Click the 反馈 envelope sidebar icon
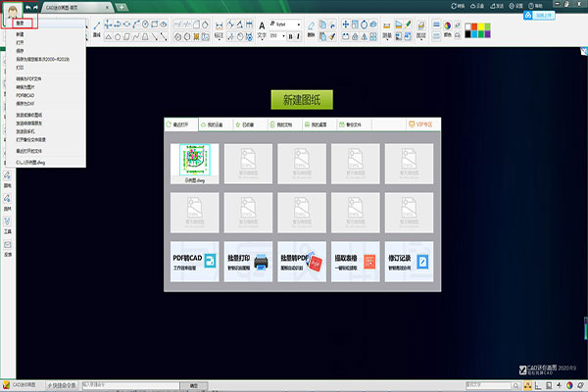 pyautogui.click(x=8, y=248)
